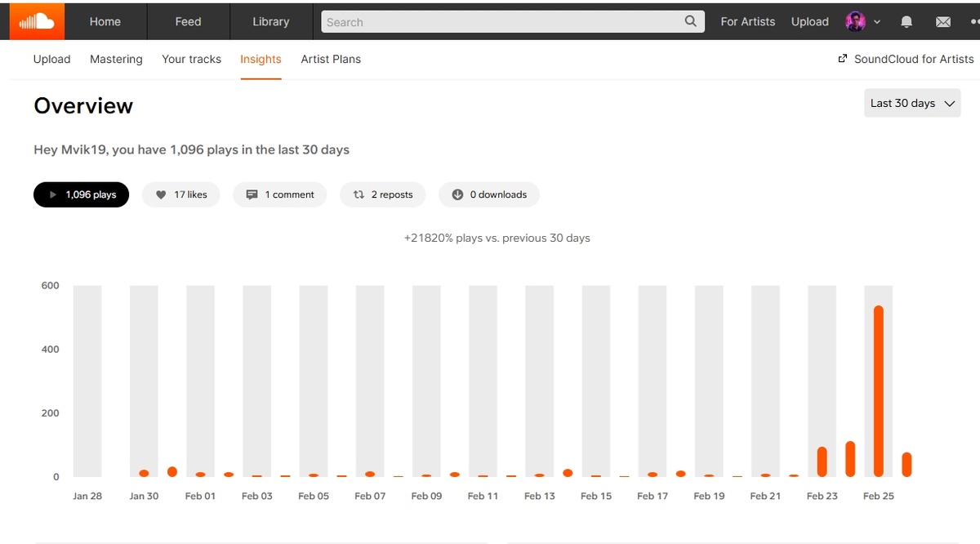Click Upload in the header bar

pos(810,22)
